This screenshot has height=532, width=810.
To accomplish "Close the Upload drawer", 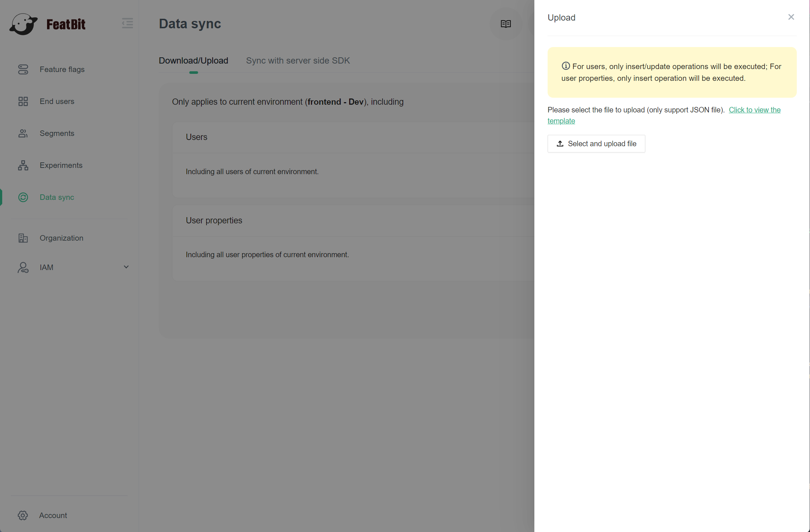I will pyautogui.click(x=791, y=17).
